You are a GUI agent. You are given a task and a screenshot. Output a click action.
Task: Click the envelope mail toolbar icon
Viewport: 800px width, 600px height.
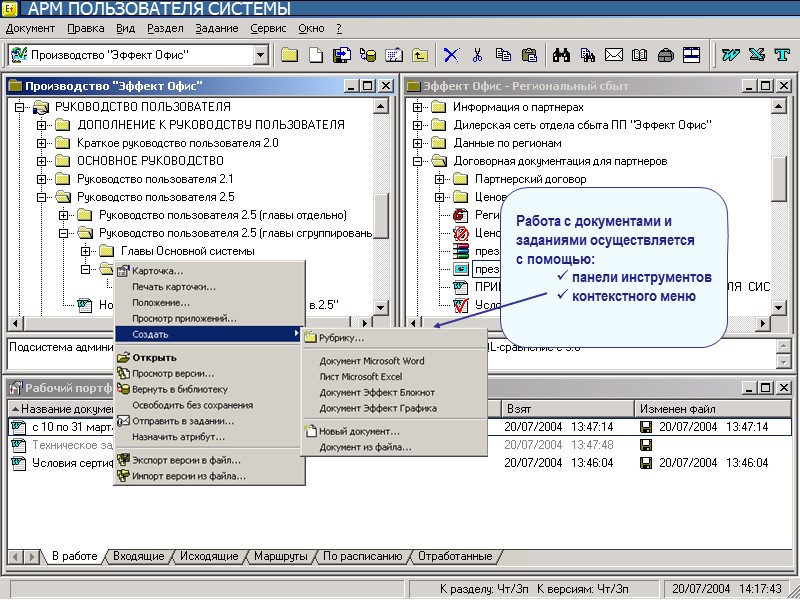614,55
